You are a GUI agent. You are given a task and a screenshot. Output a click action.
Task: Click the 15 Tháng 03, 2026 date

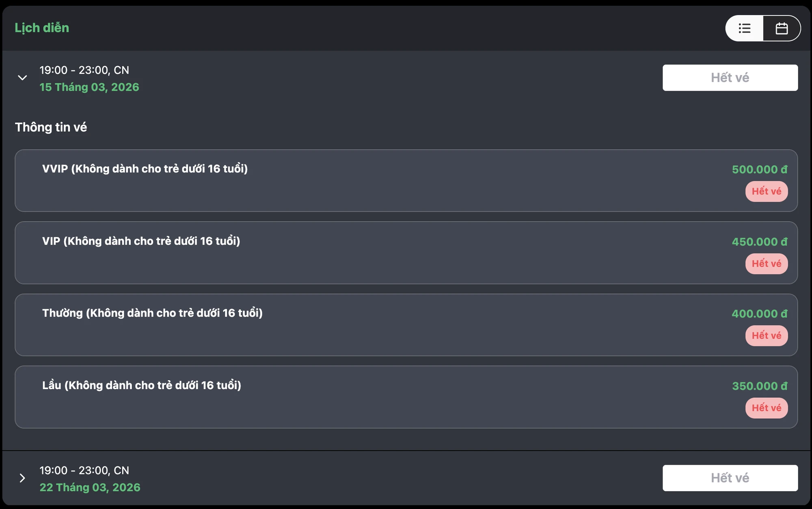click(89, 87)
